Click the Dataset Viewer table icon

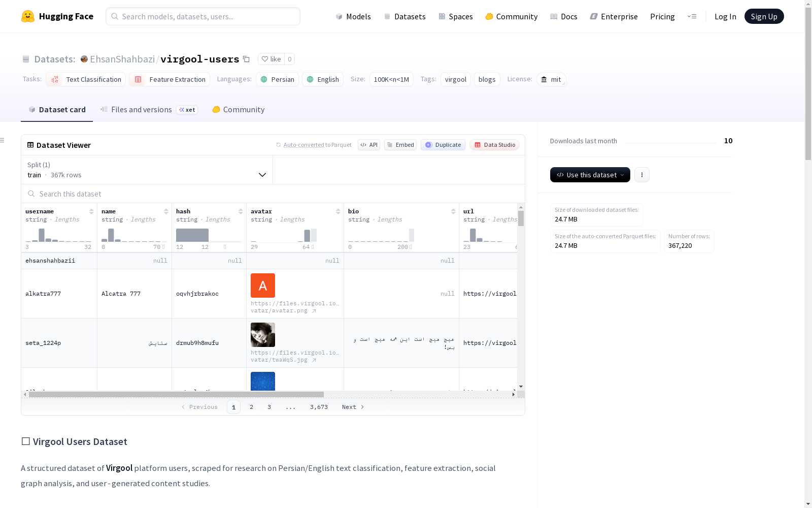30,145
